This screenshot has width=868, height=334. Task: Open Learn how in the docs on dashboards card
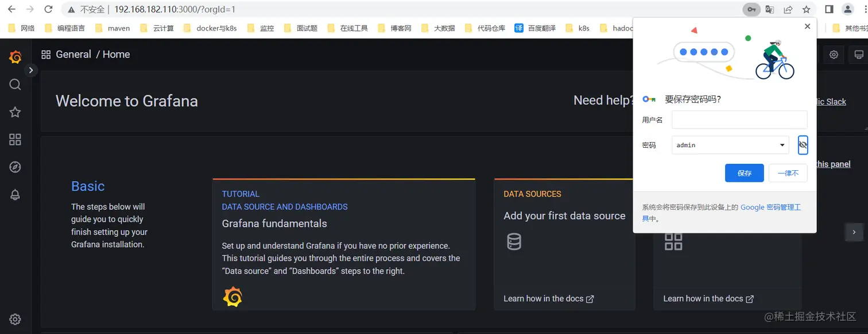[708, 298]
